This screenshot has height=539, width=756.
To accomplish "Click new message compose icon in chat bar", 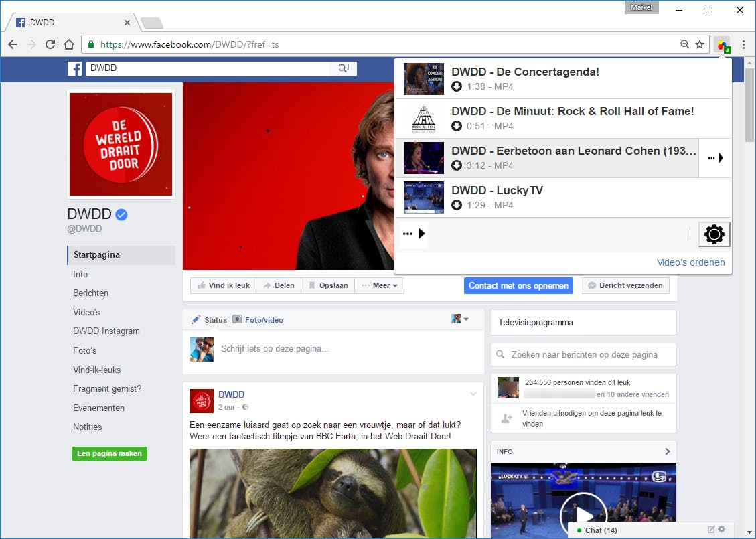I will (x=711, y=530).
